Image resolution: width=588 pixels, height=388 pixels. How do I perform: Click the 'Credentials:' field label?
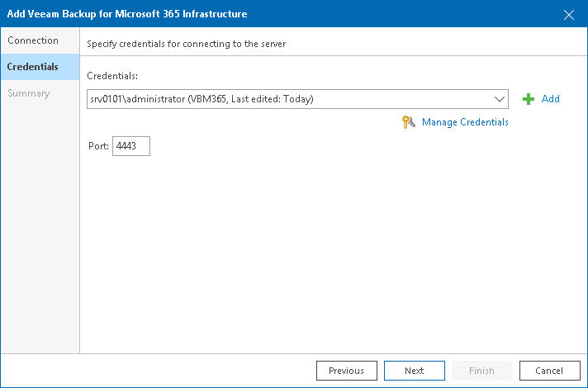[112, 76]
